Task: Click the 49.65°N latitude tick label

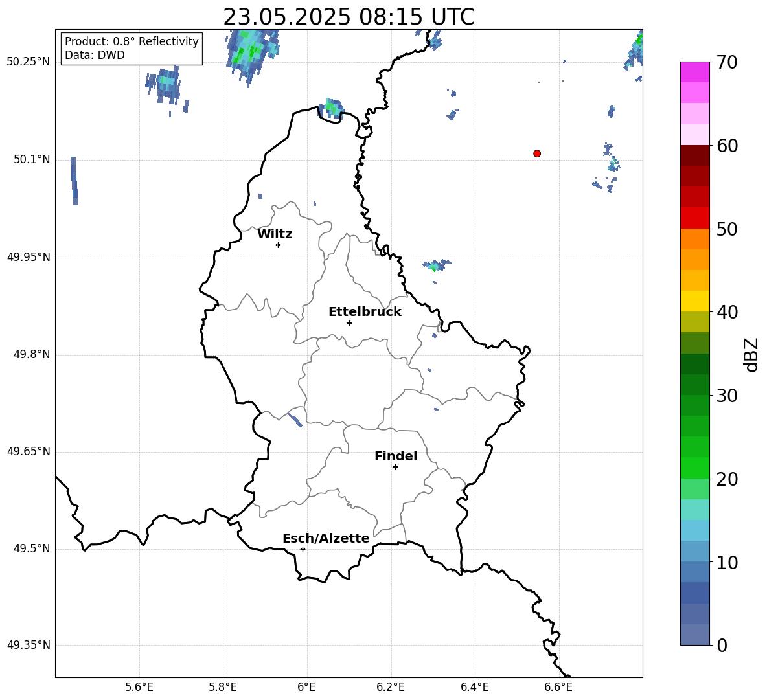Action: [29, 451]
